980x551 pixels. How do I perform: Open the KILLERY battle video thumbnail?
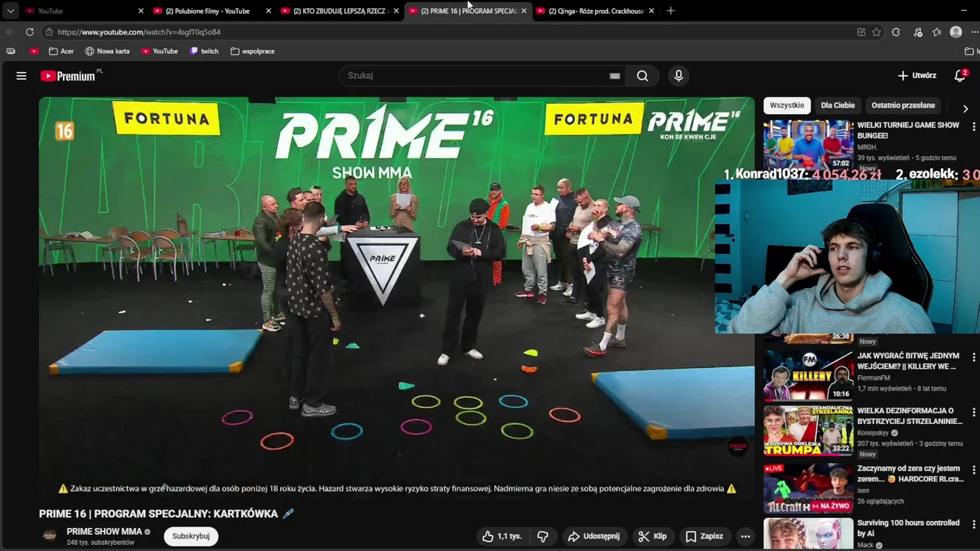pyautogui.click(x=808, y=376)
